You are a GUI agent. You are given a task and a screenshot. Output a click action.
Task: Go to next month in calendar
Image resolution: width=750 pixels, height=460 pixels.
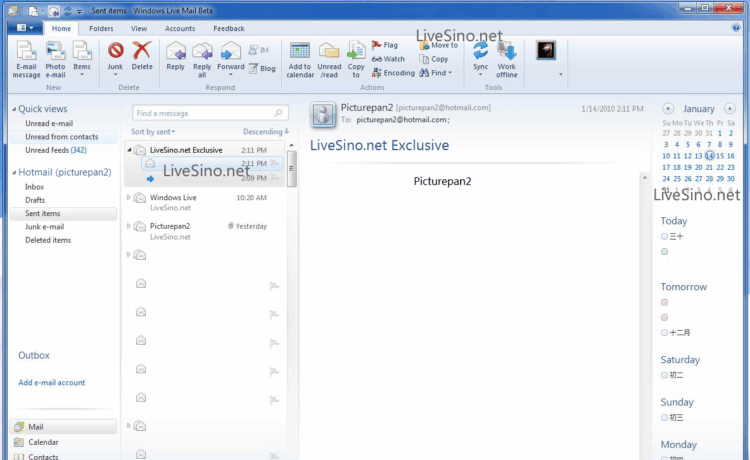click(729, 109)
